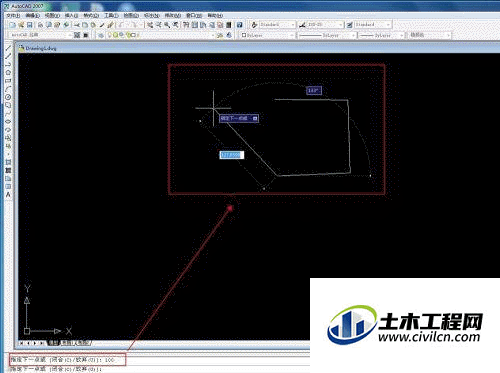Open the Properties palette icon

point(186,25)
